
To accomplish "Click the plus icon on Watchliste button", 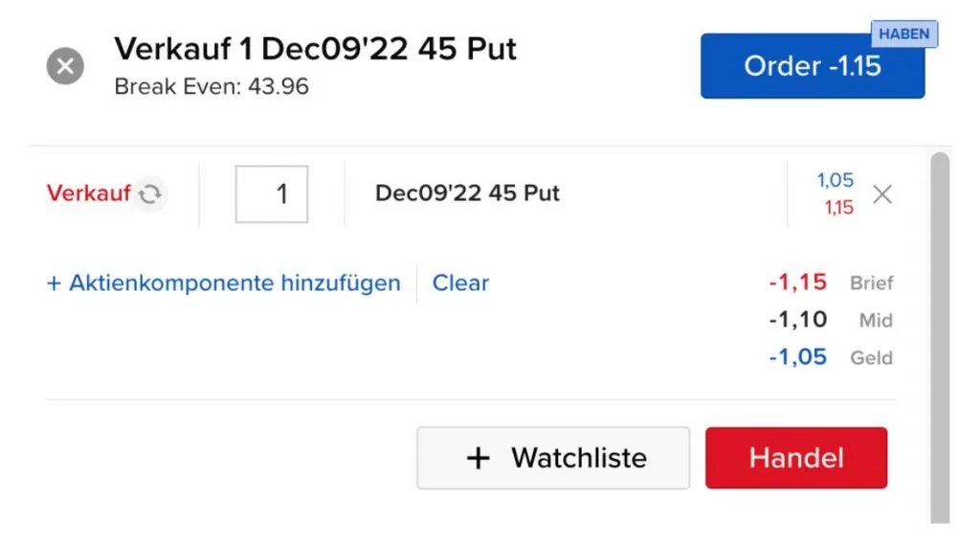I will (479, 458).
